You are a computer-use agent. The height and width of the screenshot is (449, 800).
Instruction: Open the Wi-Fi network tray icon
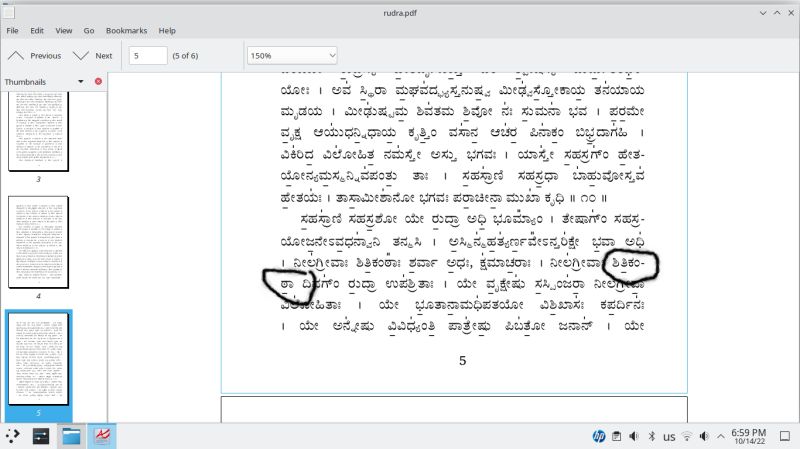[x=687, y=436]
